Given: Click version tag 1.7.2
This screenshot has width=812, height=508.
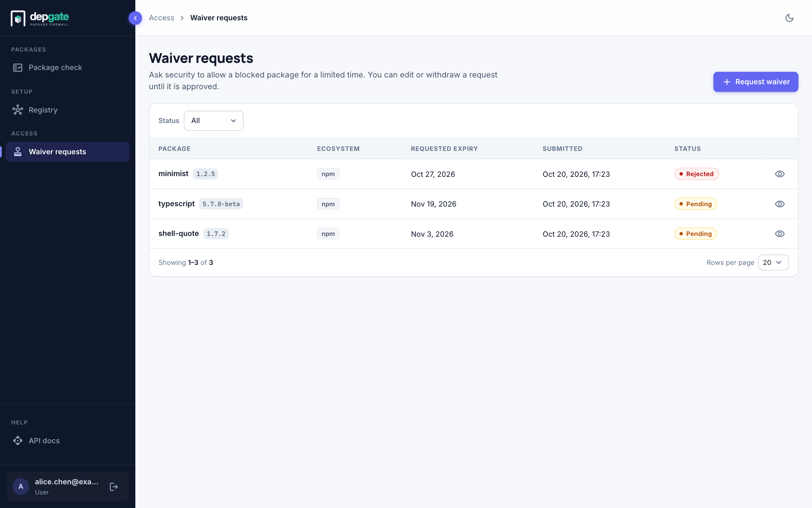Looking at the screenshot, I should (x=216, y=234).
